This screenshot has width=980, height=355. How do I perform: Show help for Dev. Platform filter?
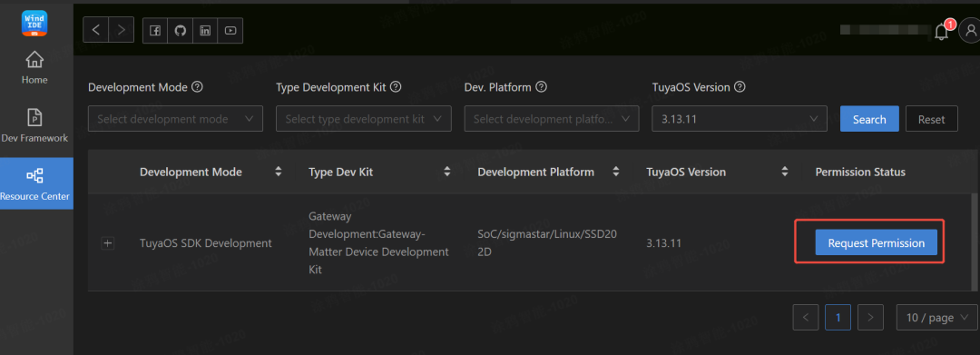point(541,87)
